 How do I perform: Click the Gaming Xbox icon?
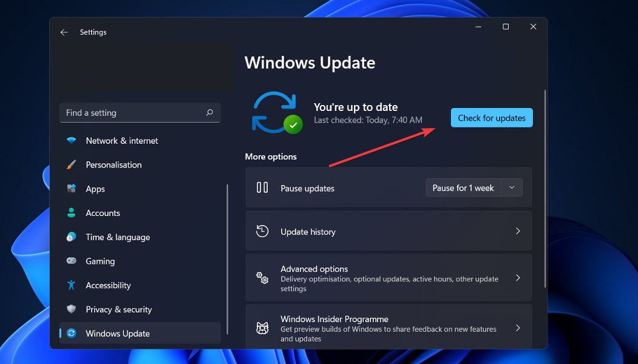coord(71,261)
